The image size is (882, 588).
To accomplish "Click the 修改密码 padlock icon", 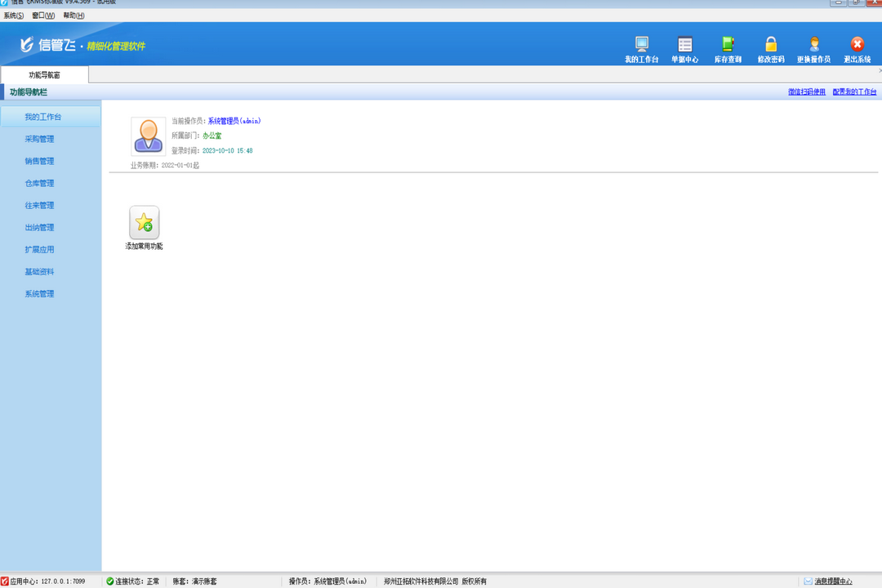I will tap(770, 45).
